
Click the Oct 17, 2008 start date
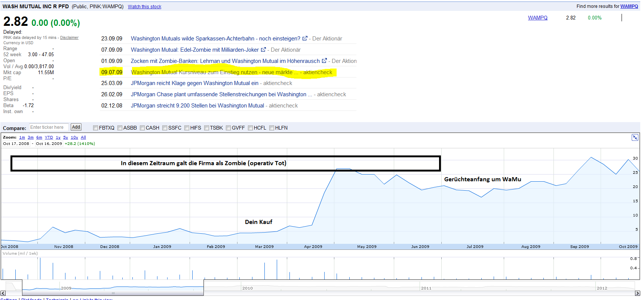[x=16, y=143]
